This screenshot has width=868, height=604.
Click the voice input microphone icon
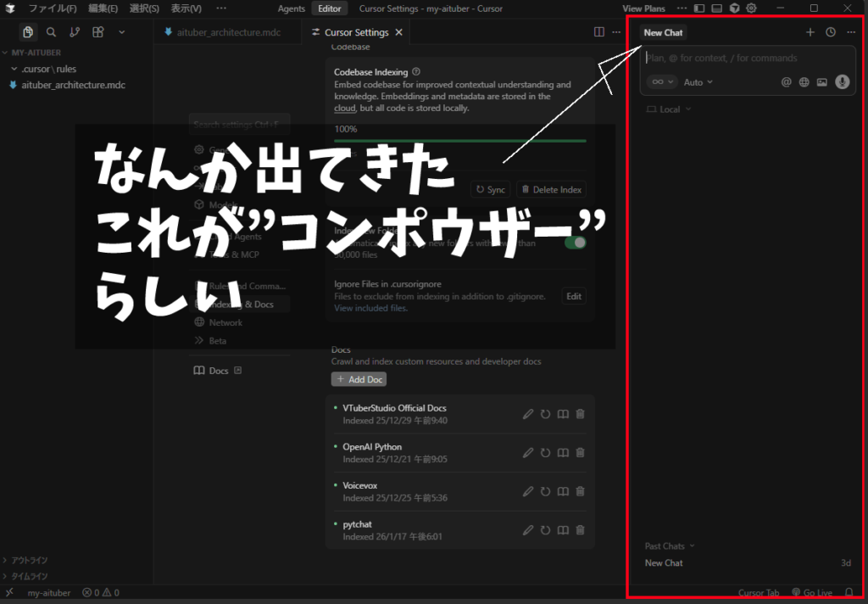pos(842,82)
